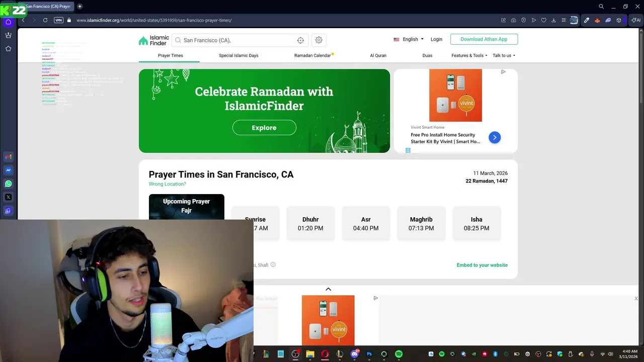This screenshot has height=362, width=644.
Task: Open prayer settings gear icon
Action: 318,40
